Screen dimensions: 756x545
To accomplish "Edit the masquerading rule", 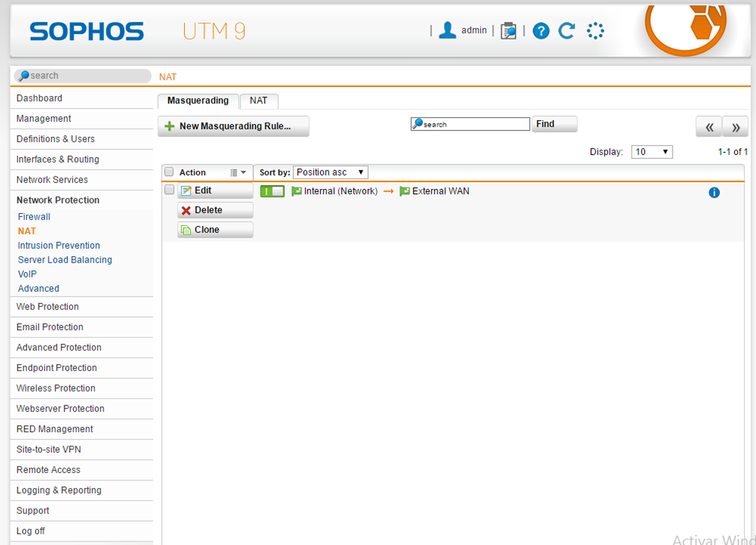I will tap(215, 191).
